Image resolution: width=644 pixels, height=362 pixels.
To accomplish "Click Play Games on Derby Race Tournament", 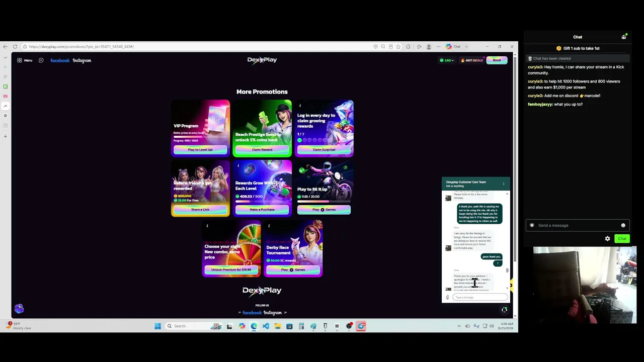I will coord(293,270).
